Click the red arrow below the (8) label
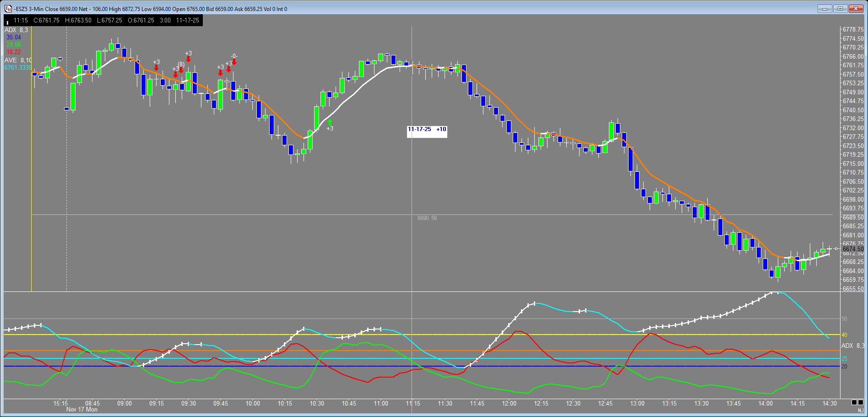This screenshot has width=868, height=417. click(181, 70)
